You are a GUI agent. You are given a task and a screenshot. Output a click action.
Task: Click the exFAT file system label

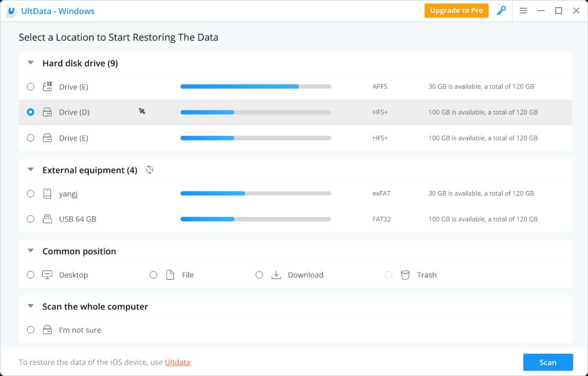382,194
